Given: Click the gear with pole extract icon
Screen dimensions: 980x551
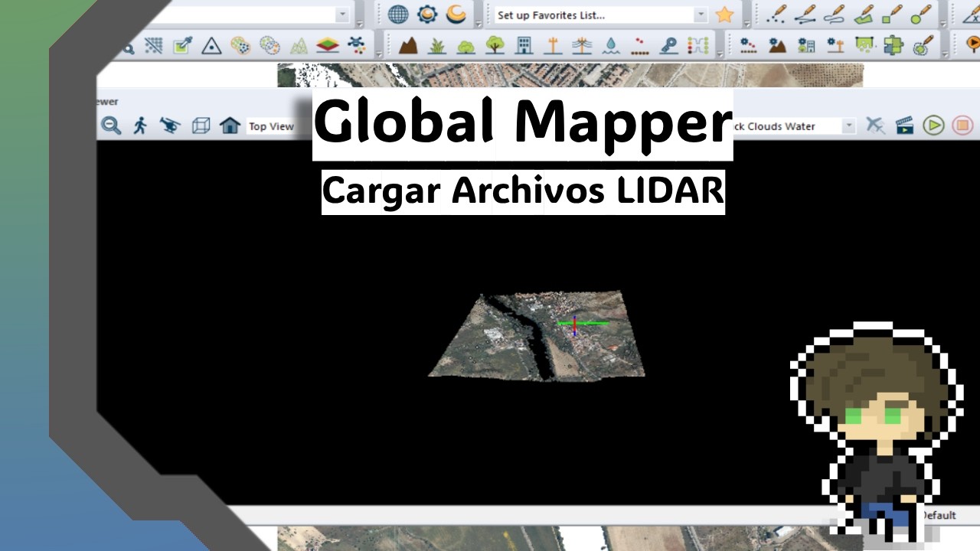Looking at the screenshot, I should tap(836, 45).
